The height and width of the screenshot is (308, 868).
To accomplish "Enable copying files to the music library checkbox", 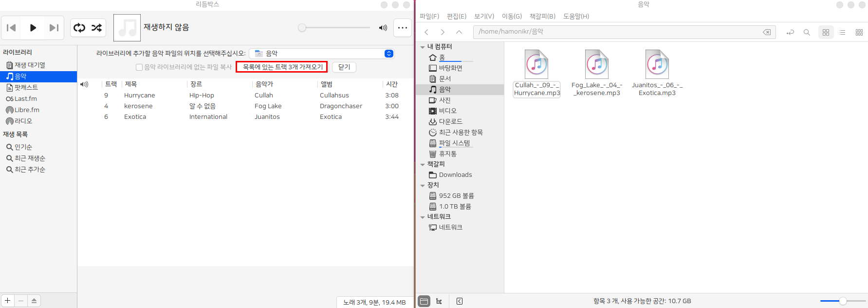I will [139, 67].
